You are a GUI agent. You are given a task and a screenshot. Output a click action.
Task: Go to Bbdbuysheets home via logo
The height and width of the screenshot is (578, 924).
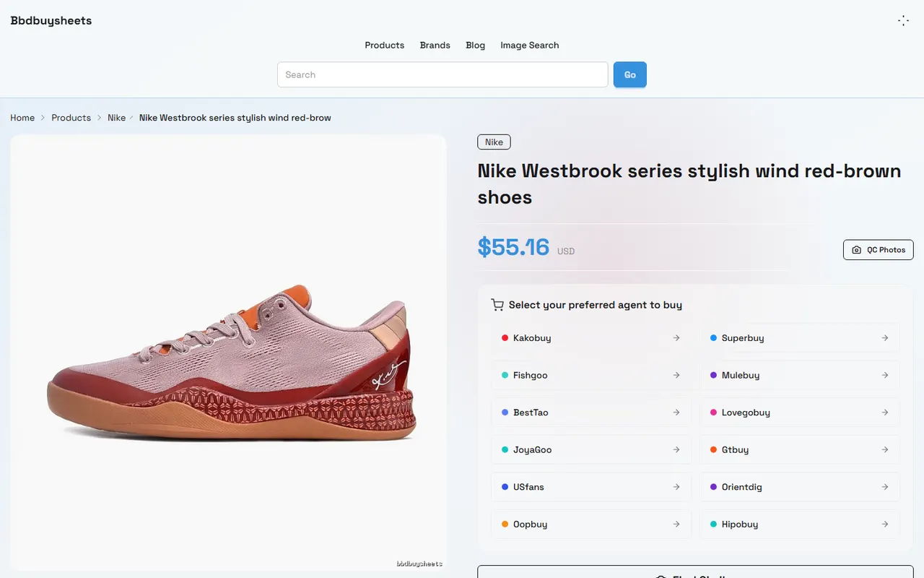[51, 21]
